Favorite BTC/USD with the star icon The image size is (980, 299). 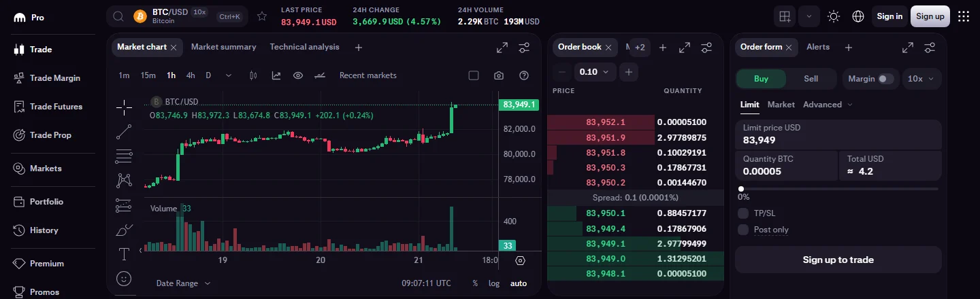pyautogui.click(x=262, y=16)
